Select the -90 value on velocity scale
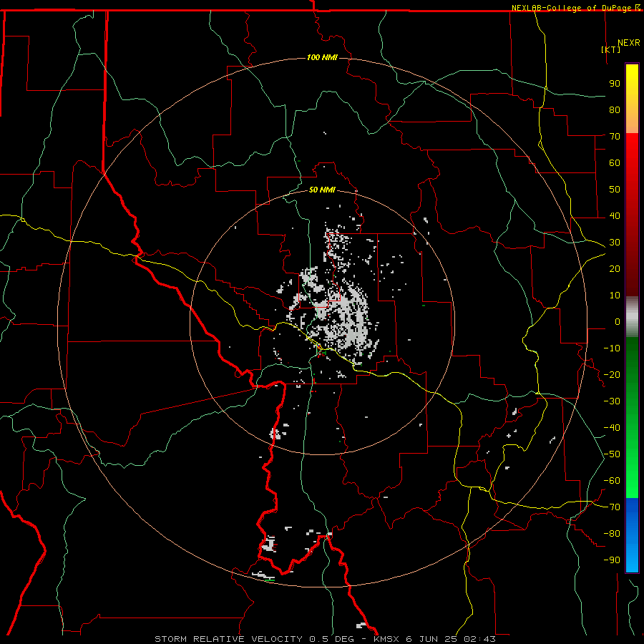The height and width of the screenshot is (644, 644). pyautogui.click(x=612, y=560)
